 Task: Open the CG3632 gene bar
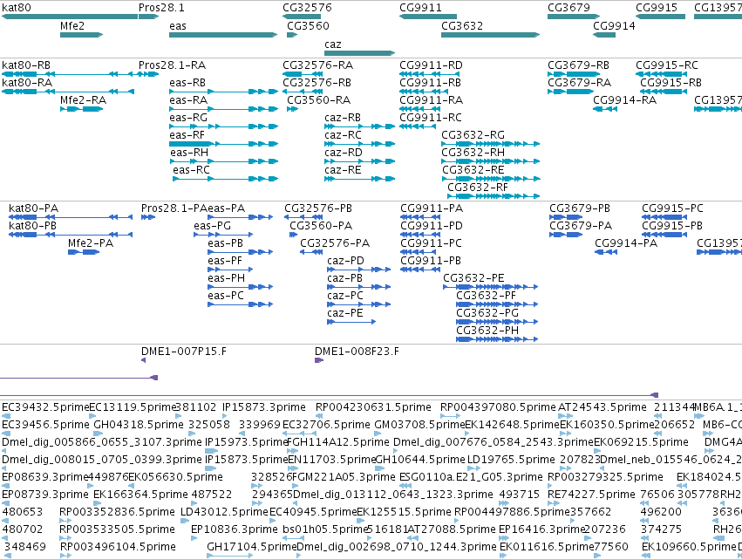click(x=490, y=35)
